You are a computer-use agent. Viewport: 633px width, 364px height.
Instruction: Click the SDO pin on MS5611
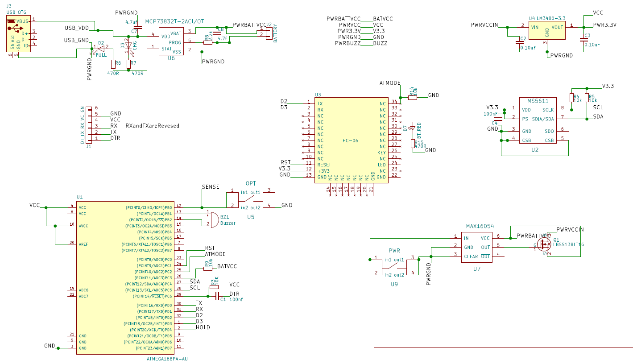[x=550, y=131]
